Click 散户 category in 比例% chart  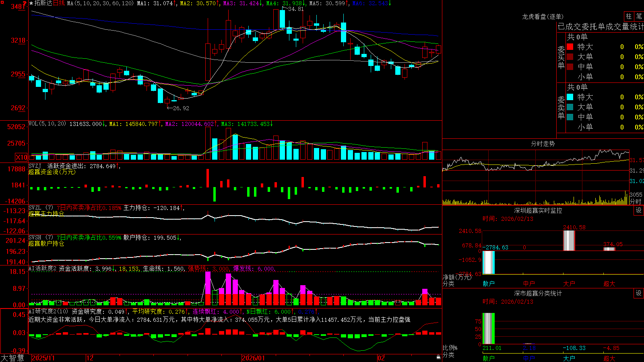click(x=489, y=358)
